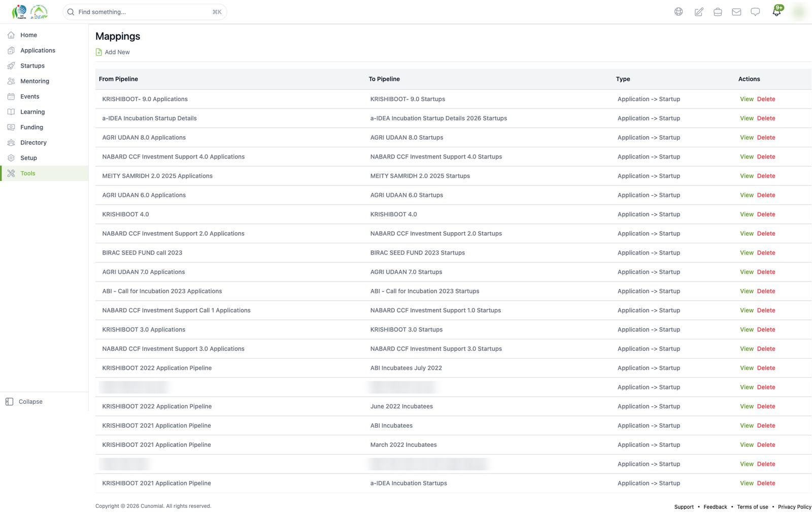Click the Setup gear icon
Viewport: 812px width, 513px height.
tap(11, 158)
